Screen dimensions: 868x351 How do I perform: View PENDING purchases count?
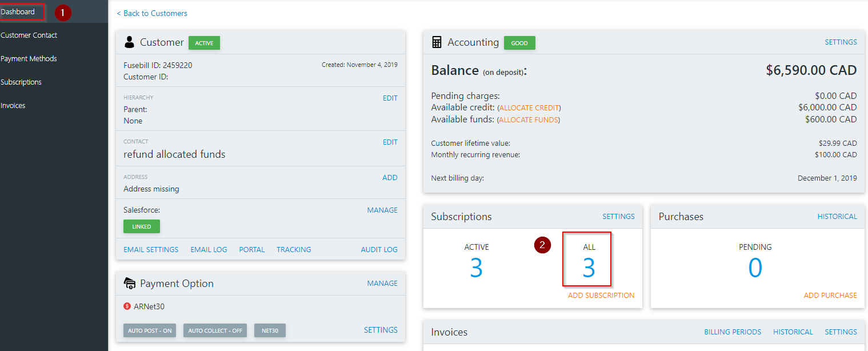point(755,268)
